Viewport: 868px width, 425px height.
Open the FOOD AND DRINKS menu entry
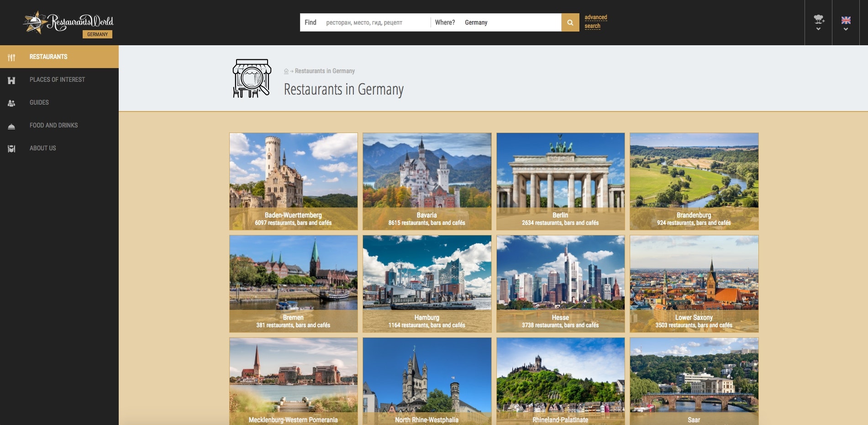53,125
